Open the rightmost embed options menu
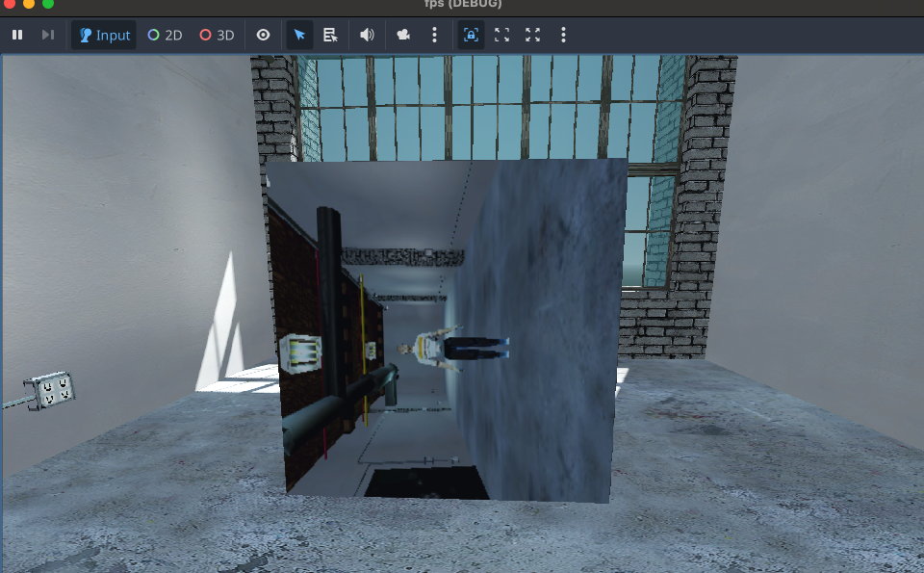This screenshot has width=924, height=573. click(563, 35)
